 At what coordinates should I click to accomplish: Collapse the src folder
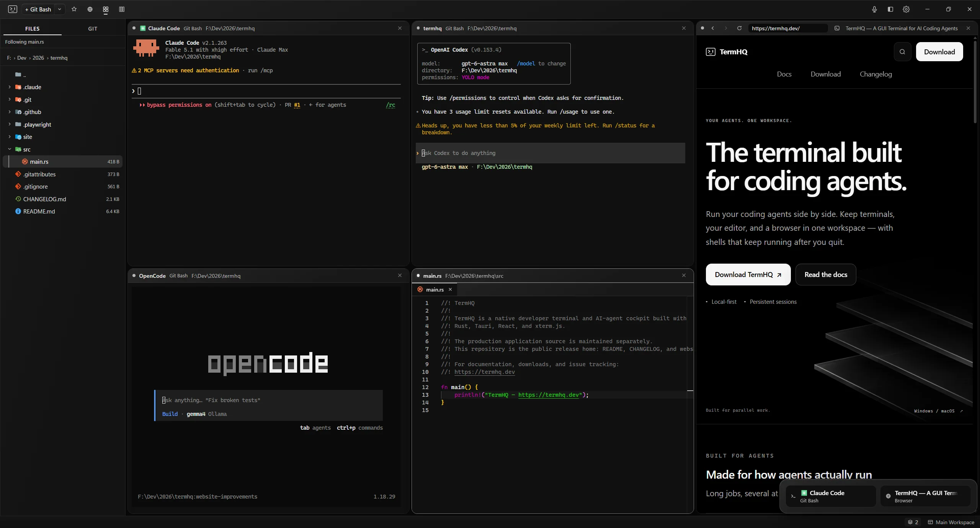(10, 149)
